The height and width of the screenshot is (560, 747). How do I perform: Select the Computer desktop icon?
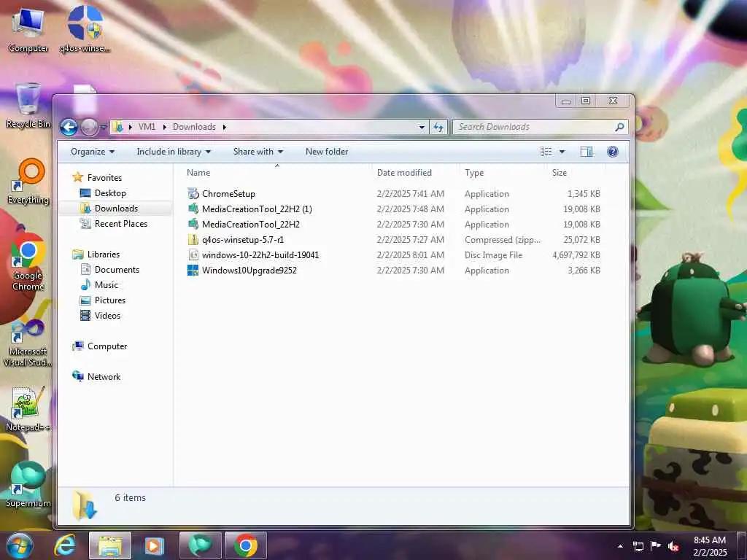28,30
